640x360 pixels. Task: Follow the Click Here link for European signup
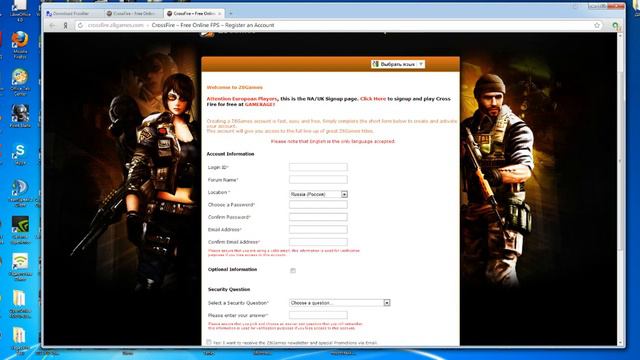(x=373, y=99)
